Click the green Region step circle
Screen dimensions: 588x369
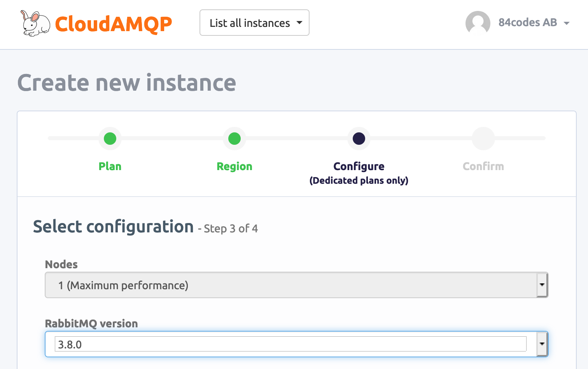[x=234, y=139]
